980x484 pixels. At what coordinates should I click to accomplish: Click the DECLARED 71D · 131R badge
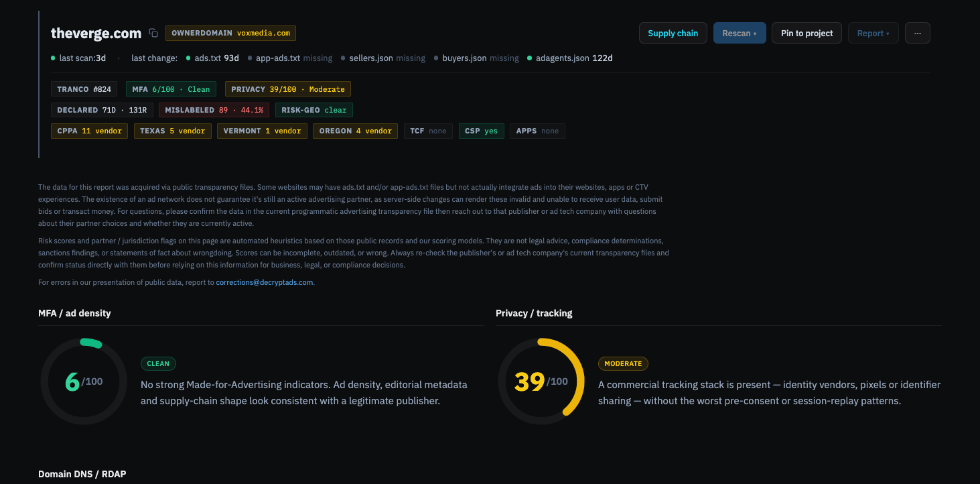(x=102, y=110)
